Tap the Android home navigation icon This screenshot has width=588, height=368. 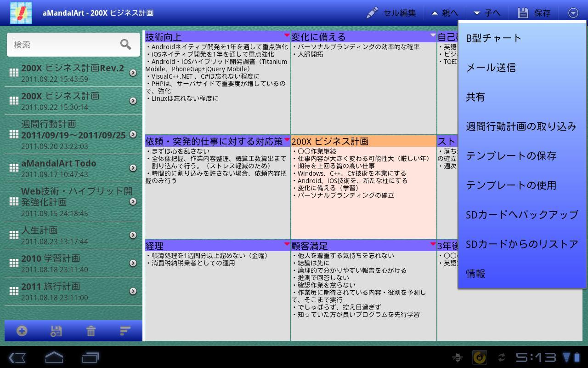[54, 357]
